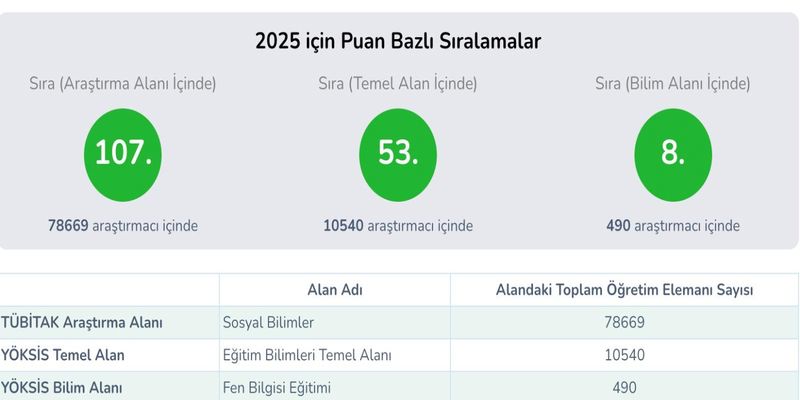The height and width of the screenshot is (400, 800).
Task: Click 'Sıra (Bilim Alanı İçinde)' label
Action: [x=673, y=84]
